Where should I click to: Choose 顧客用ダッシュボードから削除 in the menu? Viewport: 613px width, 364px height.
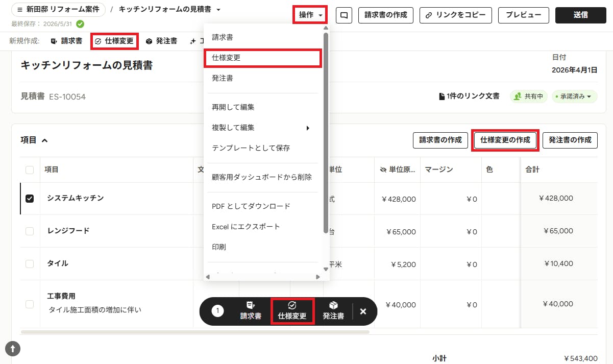point(263,177)
